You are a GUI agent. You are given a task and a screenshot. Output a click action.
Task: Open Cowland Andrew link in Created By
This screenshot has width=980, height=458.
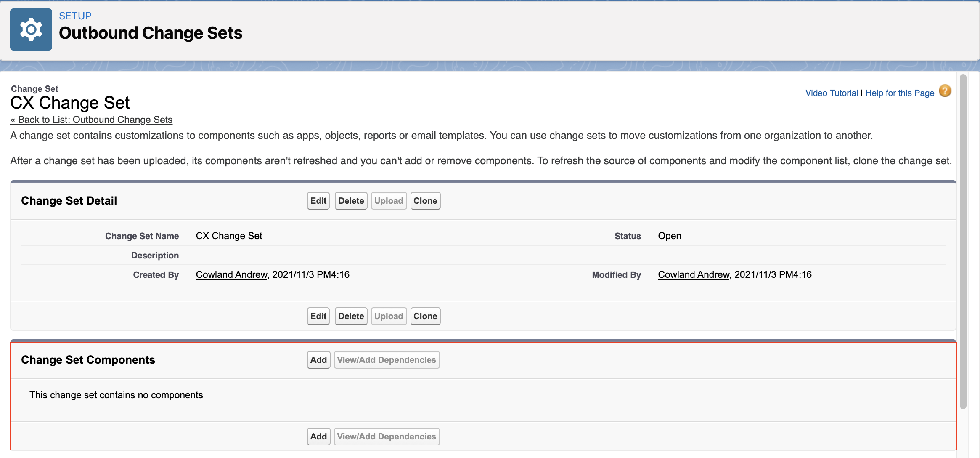point(232,274)
